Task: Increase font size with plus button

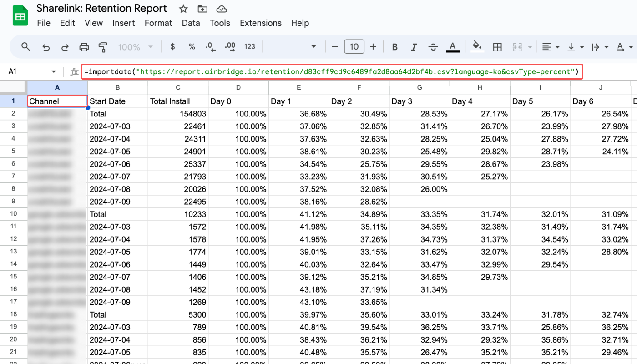Action: [x=373, y=46]
